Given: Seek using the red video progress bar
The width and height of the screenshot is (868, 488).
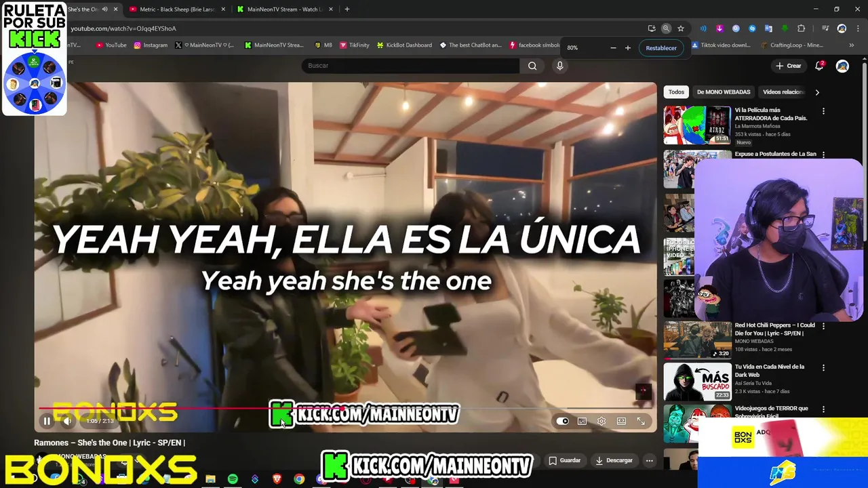Looking at the screenshot, I should [x=346, y=408].
